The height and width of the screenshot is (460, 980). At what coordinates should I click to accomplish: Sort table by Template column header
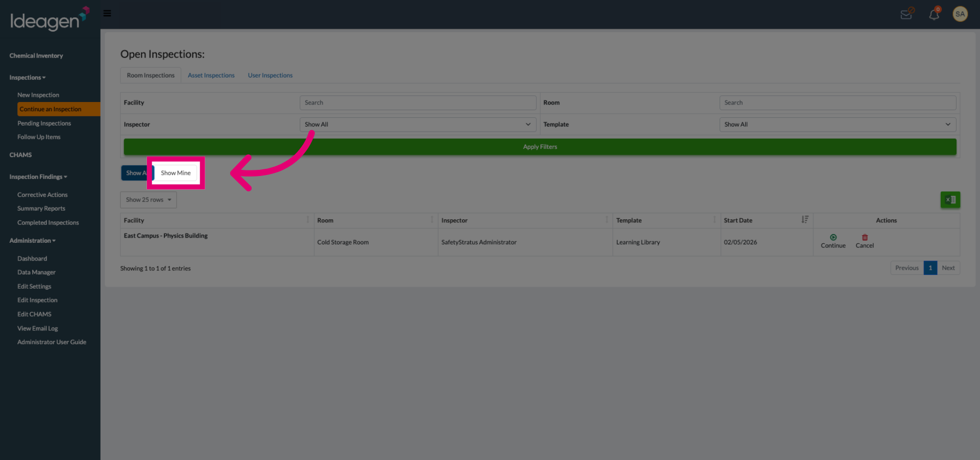click(x=667, y=220)
